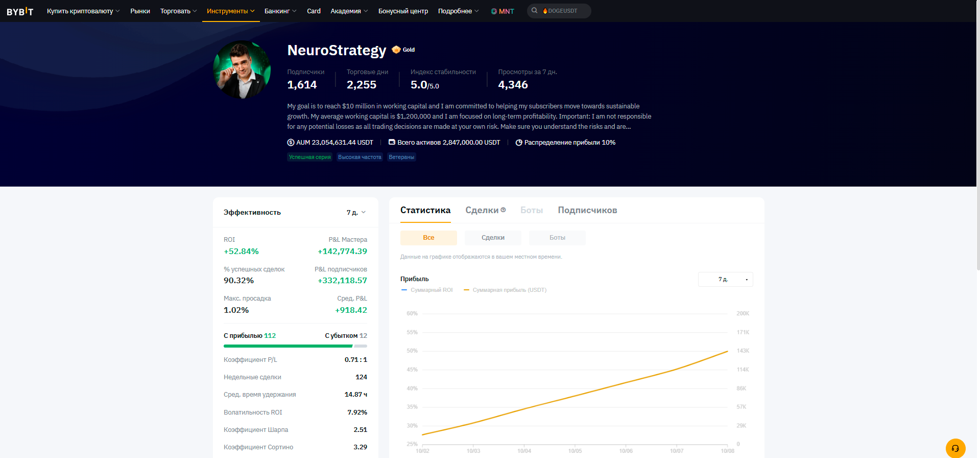Expand the Эффективность 7 д. period dropdown
This screenshot has height=458, width=980.
[x=356, y=213]
